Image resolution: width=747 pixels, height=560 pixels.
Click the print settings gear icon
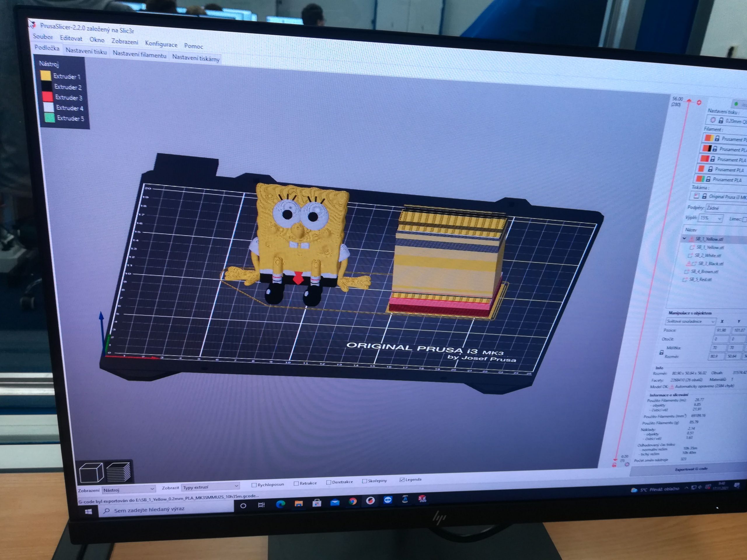point(713,120)
